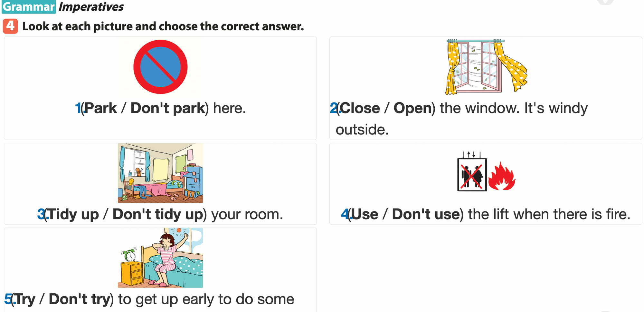Choose 'Don't park' in question 1
This screenshot has height=312, width=644.
(168, 108)
